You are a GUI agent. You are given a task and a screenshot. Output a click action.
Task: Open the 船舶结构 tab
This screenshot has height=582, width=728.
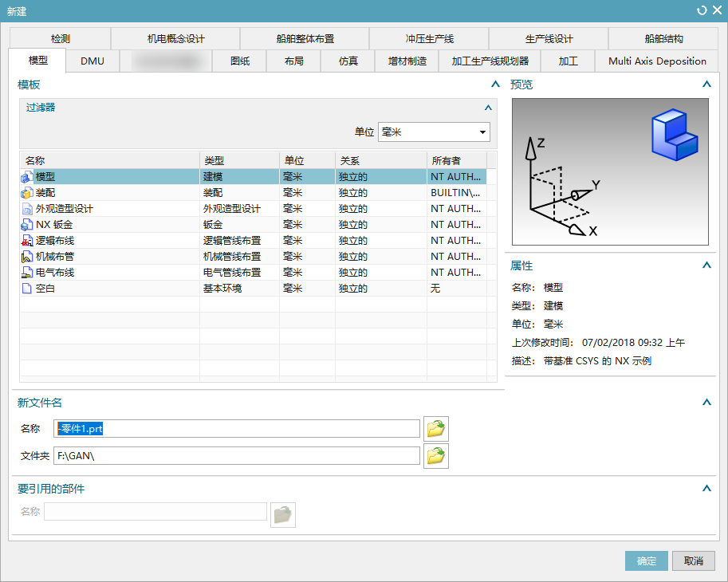(663, 38)
